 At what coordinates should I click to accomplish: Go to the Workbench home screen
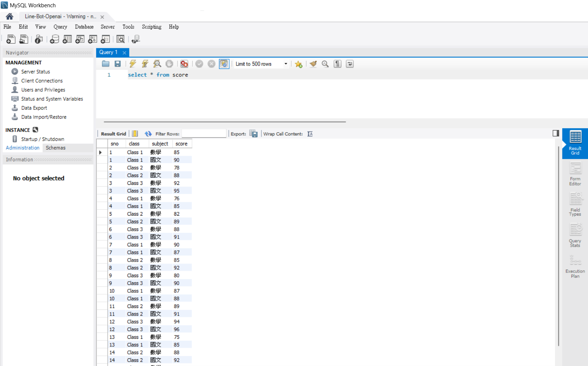[x=10, y=16]
